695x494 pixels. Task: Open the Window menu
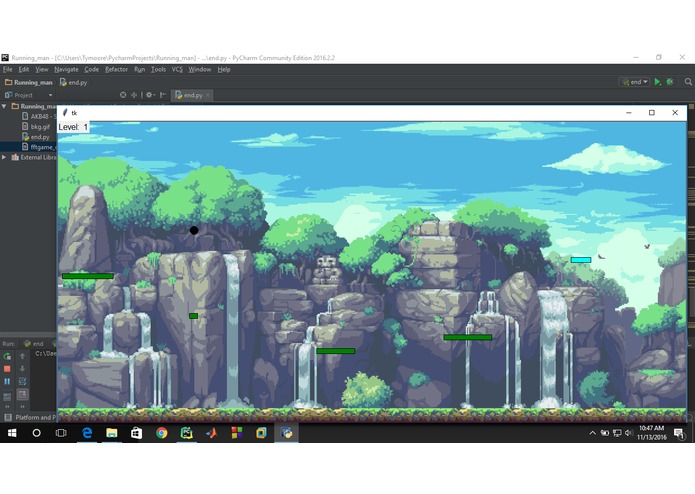click(x=200, y=70)
